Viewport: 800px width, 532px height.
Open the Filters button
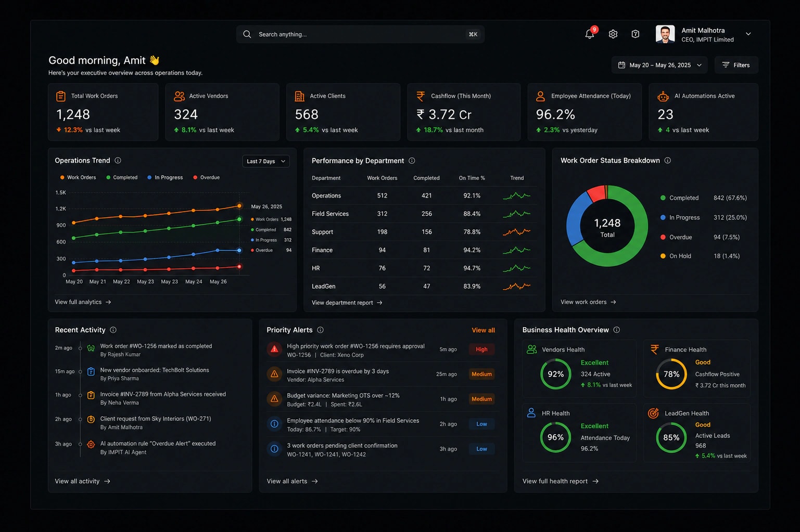coord(736,65)
